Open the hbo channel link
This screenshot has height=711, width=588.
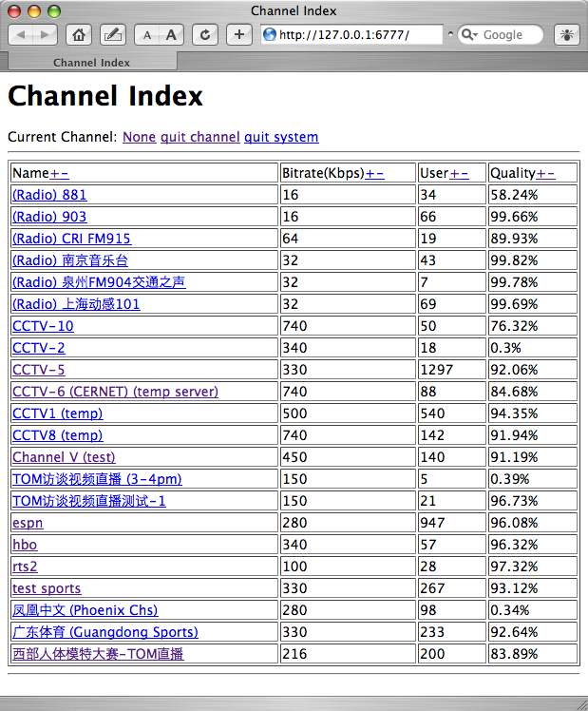coord(25,545)
